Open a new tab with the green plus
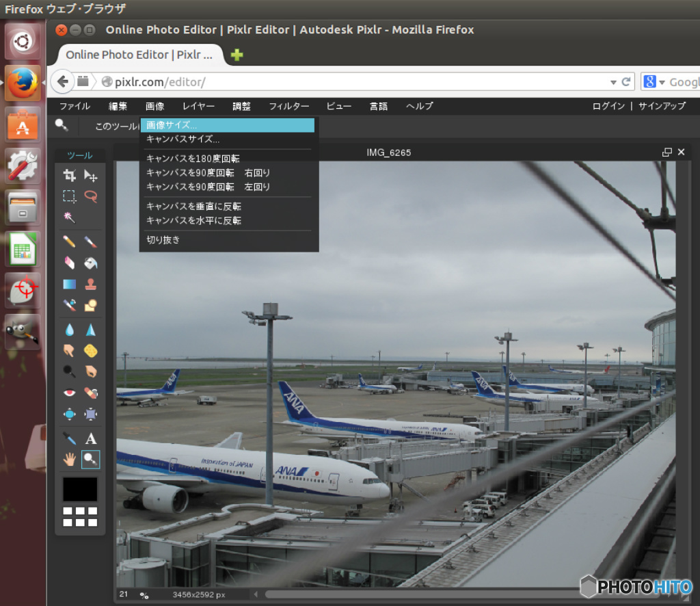 (237, 55)
